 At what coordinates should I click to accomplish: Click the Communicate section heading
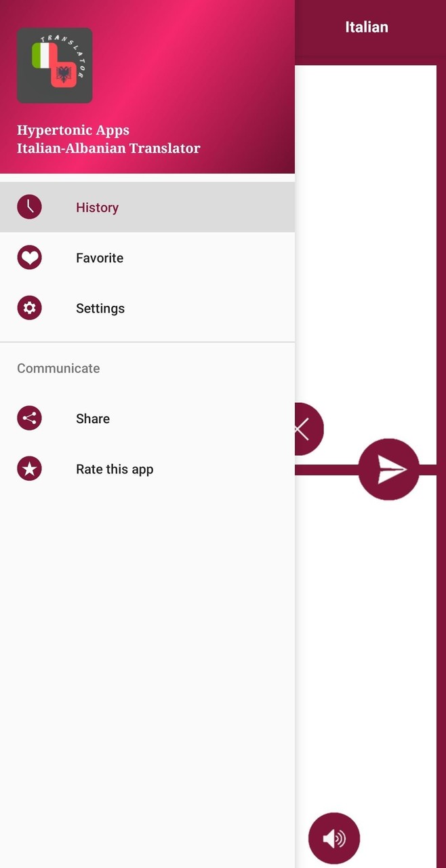[58, 368]
